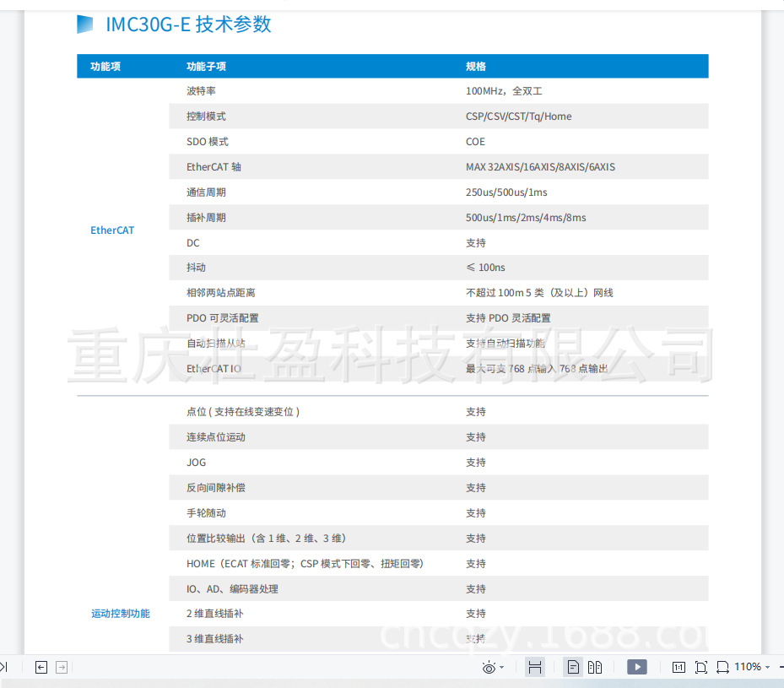Viewport: 784px width, 688px height.
Task: Go back to the previous view
Action: coord(41,667)
